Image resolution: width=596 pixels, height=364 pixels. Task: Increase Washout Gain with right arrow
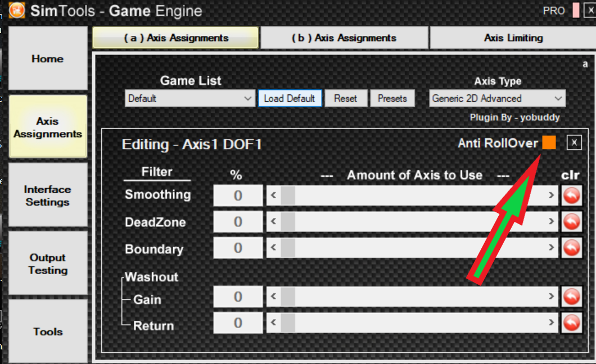tap(551, 297)
